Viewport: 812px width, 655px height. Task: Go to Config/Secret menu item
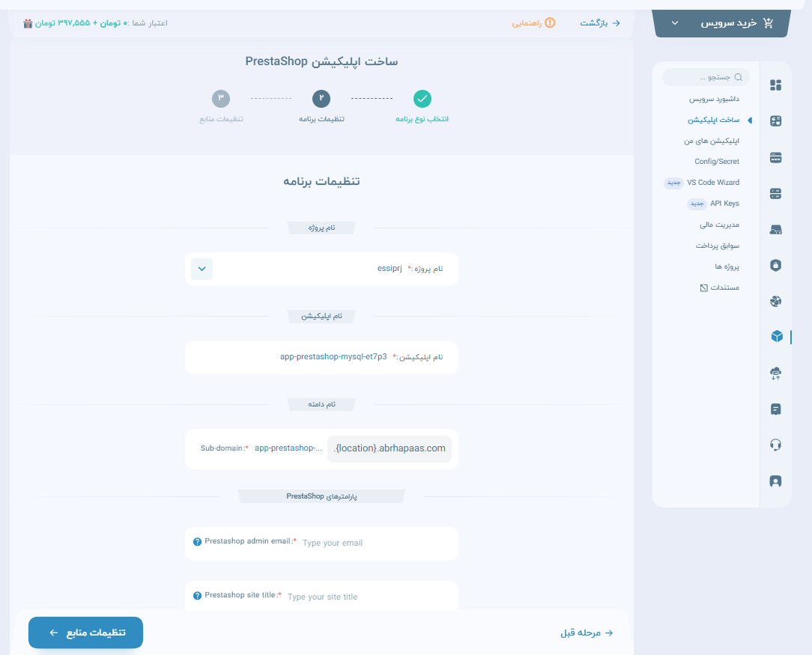(x=716, y=162)
